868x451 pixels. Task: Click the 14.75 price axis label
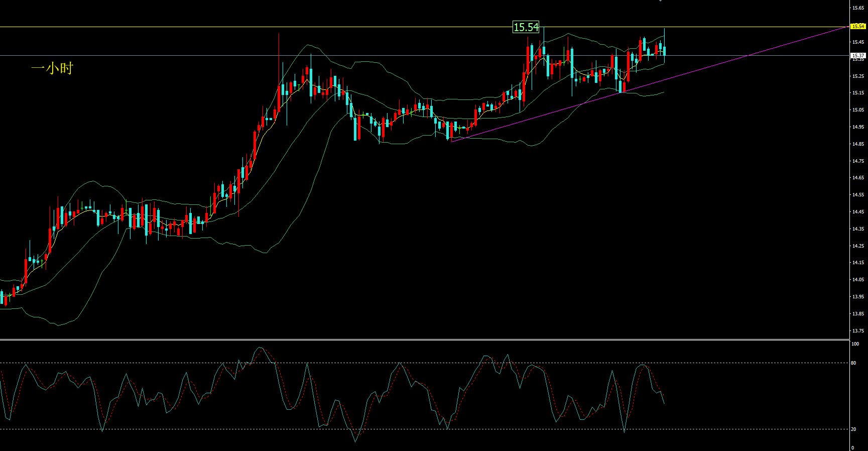click(x=858, y=161)
